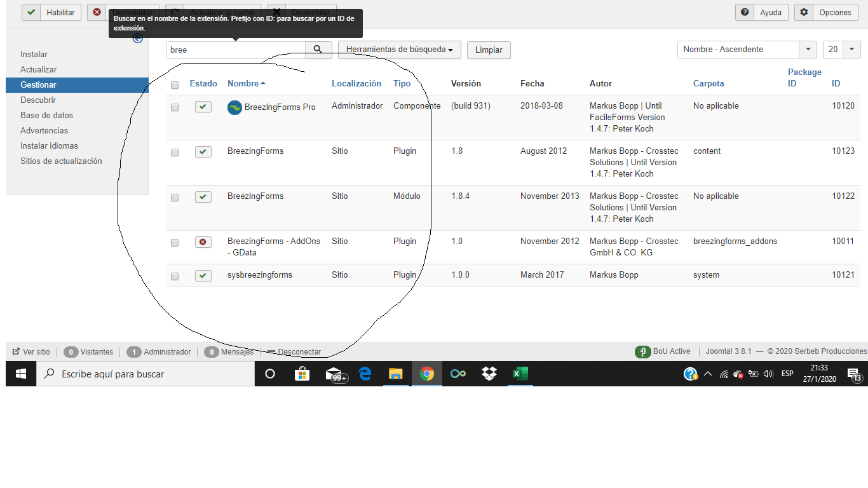Toggle status of BreezingForms 1.8.4 module
This screenshot has width=868, height=488.
pos(203,197)
